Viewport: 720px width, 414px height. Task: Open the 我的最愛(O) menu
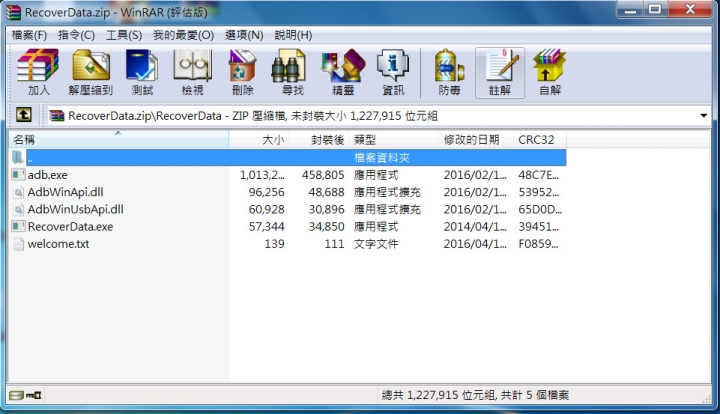184,35
